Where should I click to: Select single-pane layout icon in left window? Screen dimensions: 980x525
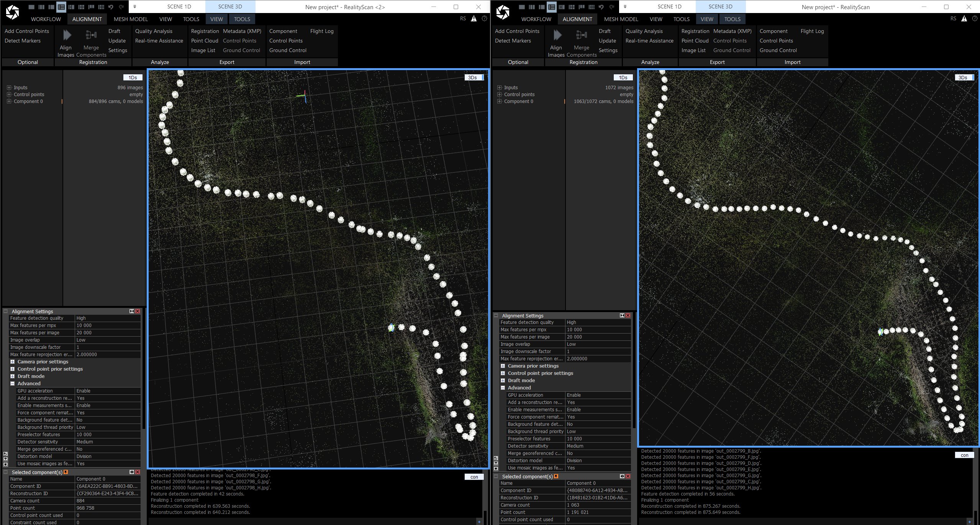(x=31, y=7)
